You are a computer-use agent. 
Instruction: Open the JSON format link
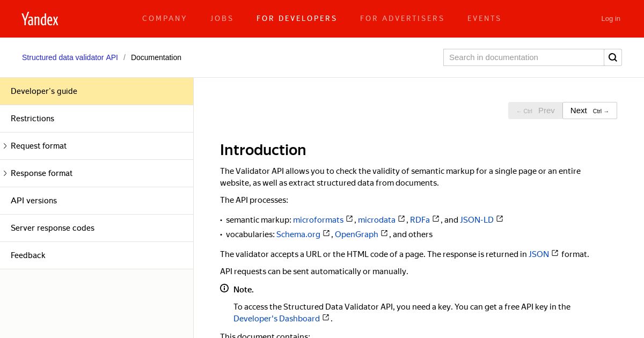pos(539,254)
